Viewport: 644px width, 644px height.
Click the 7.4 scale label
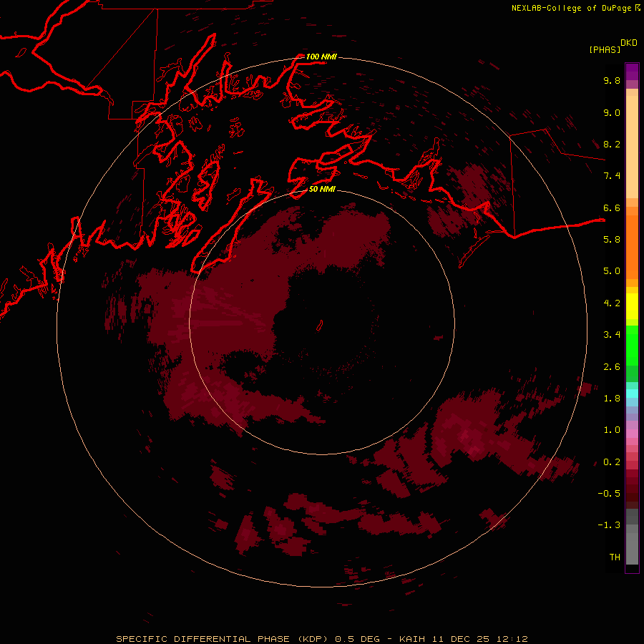(x=612, y=176)
